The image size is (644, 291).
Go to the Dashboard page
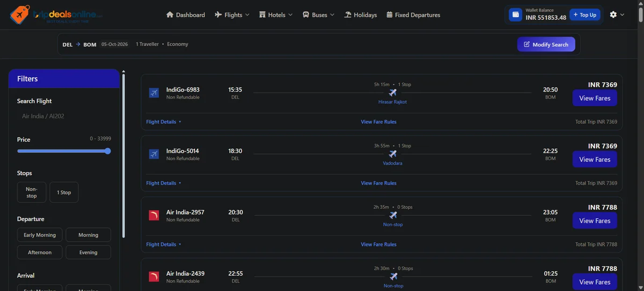186,15
